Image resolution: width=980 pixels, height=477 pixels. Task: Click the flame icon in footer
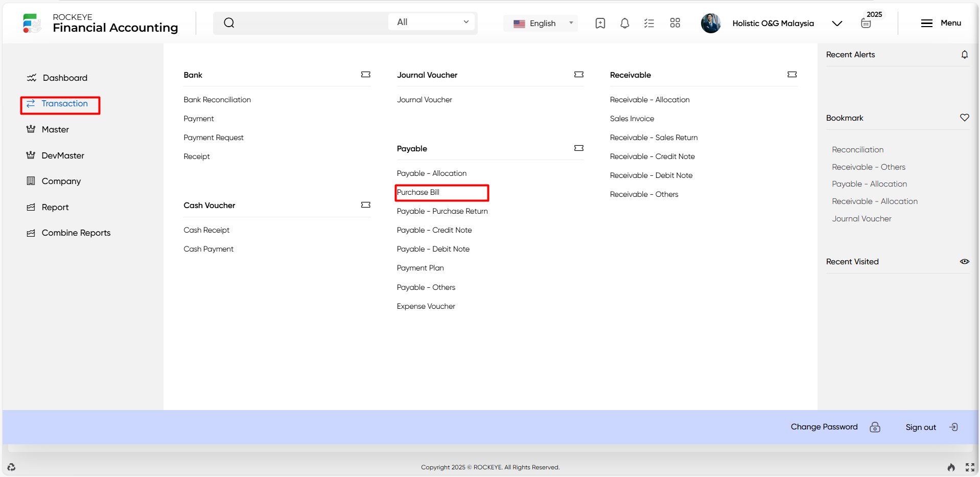point(951,467)
